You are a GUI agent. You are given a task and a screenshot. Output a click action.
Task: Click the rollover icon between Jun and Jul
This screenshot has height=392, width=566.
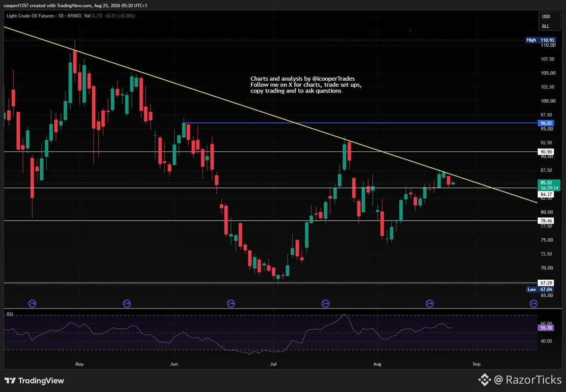pyautogui.click(x=231, y=304)
